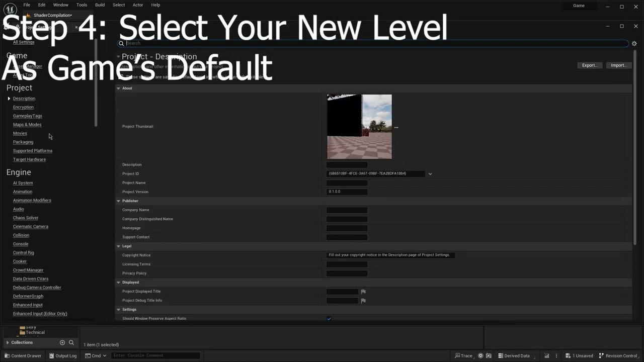The image size is (644, 362).
Task: Open the Maps & Modes settings page
Action: [x=27, y=125]
